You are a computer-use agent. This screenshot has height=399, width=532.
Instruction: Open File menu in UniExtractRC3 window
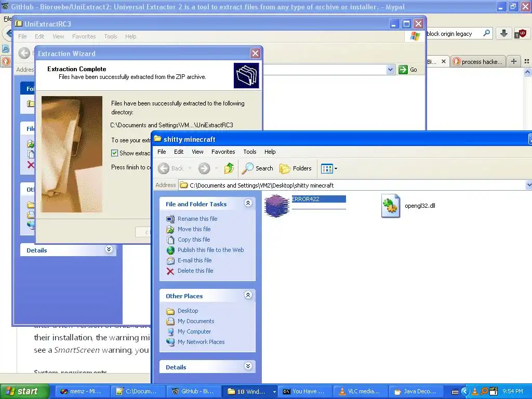pyautogui.click(x=22, y=36)
